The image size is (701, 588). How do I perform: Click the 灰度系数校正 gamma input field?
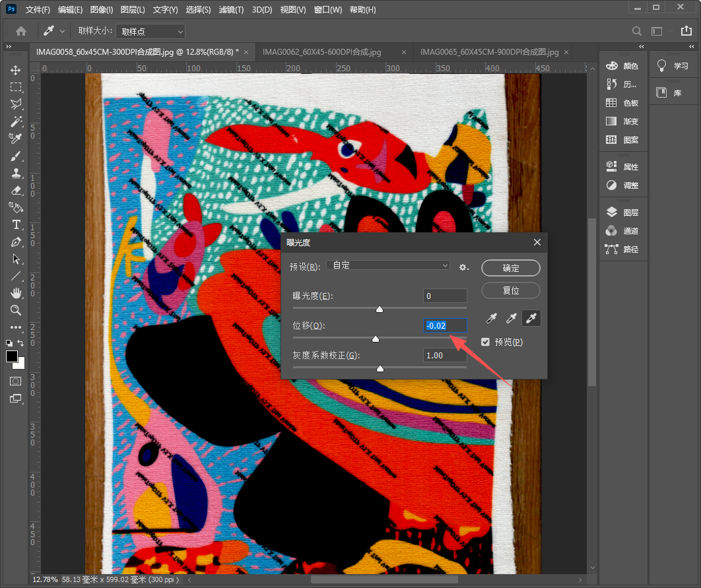pyautogui.click(x=445, y=356)
